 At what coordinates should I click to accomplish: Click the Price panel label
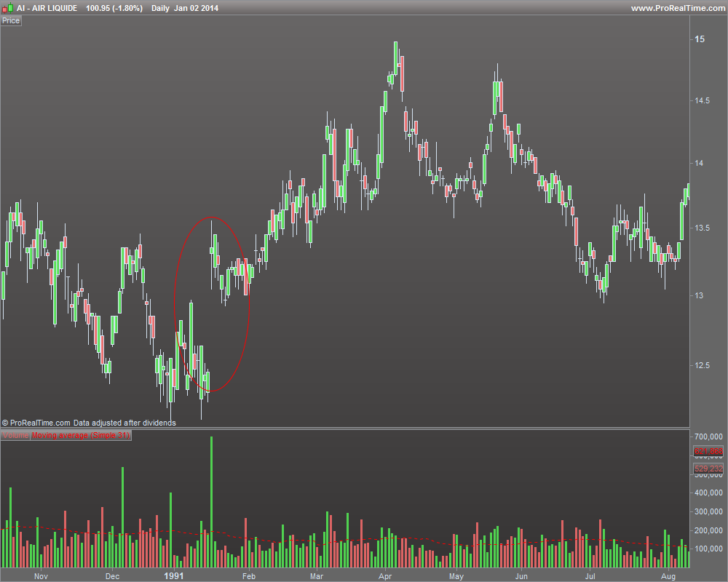[11, 20]
